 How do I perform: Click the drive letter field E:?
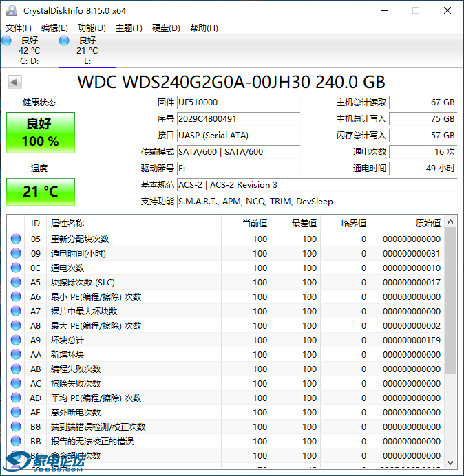click(x=239, y=168)
